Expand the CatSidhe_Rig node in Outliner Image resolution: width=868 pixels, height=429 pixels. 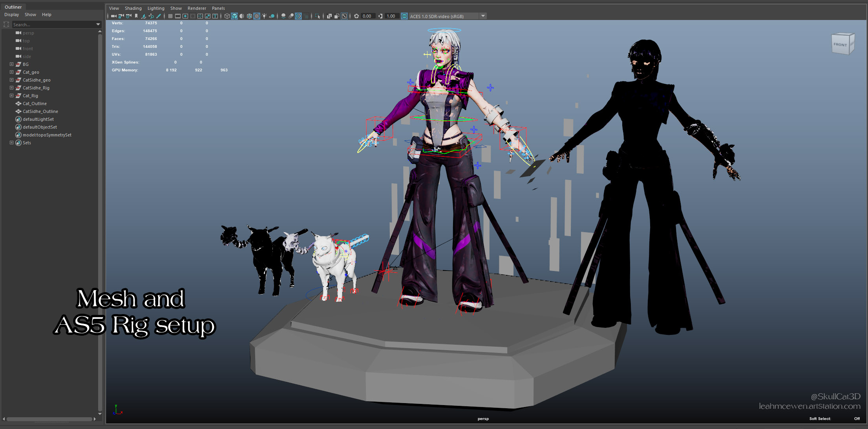(x=11, y=88)
